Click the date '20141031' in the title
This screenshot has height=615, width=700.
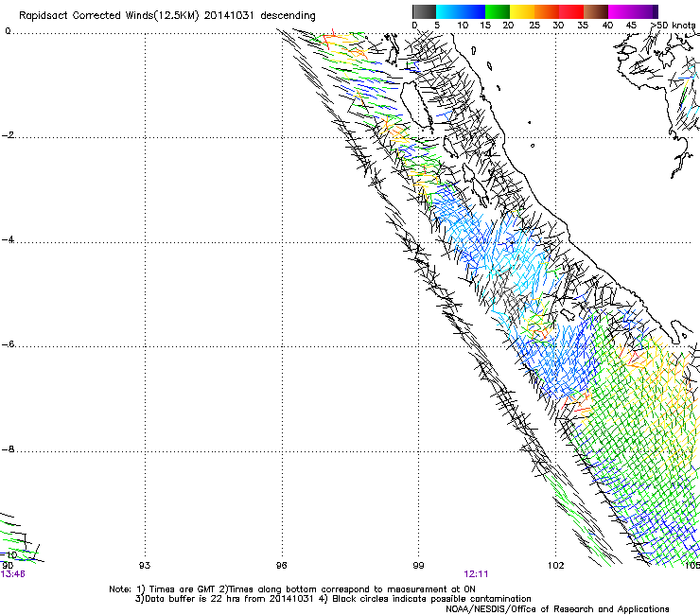pyautogui.click(x=229, y=15)
